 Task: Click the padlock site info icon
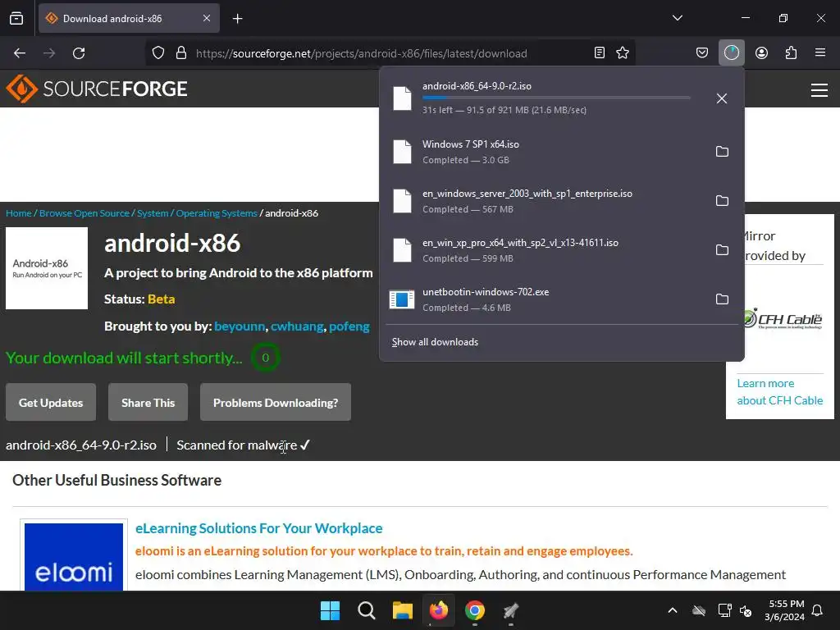[x=181, y=53]
